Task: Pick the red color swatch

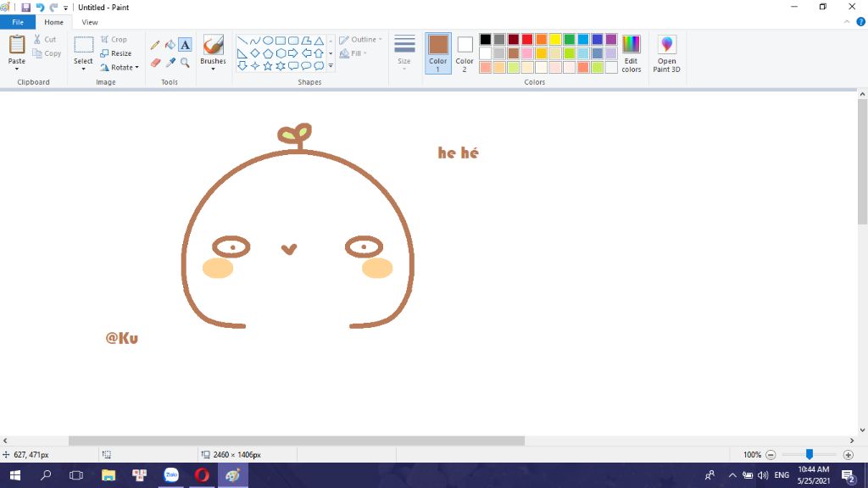Action: click(x=527, y=39)
